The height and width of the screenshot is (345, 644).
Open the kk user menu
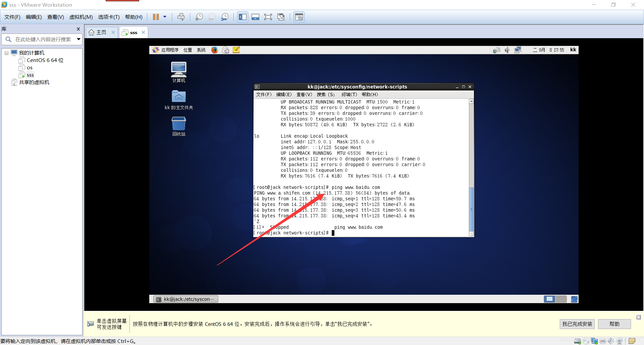tap(573, 50)
